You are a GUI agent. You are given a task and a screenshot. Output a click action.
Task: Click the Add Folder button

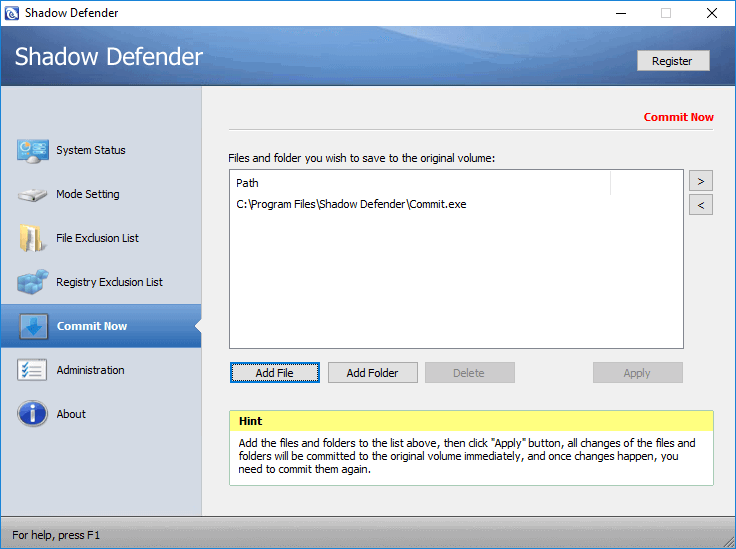pyautogui.click(x=373, y=373)
